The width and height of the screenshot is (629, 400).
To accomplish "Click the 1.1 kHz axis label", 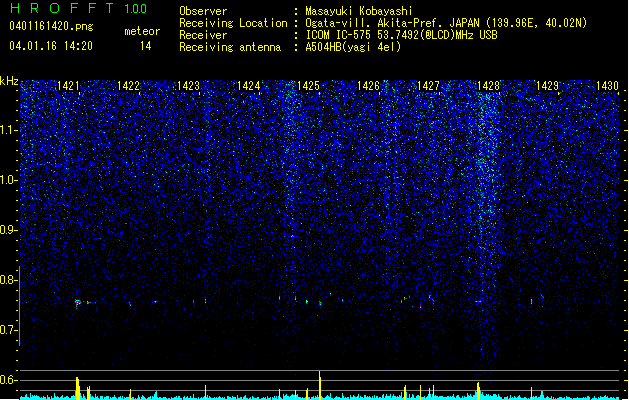I will click(x=9, y=130).
